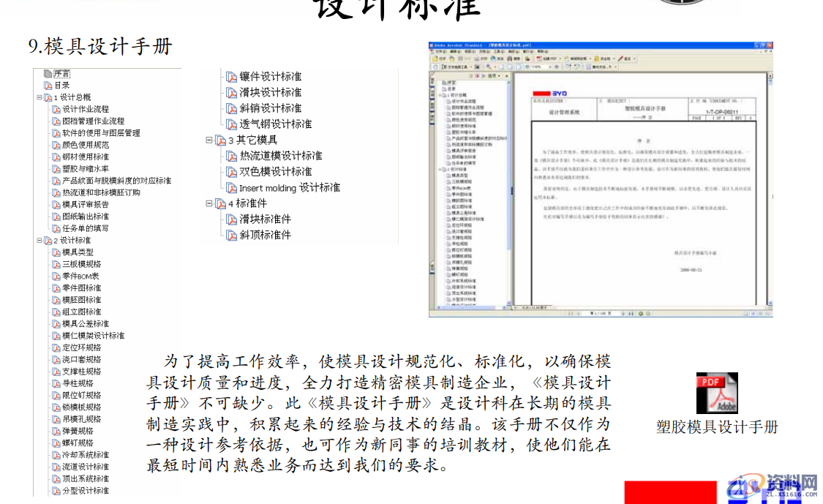Click the Open file icon on Acrobat toolbar
The width and height of the screenshot is (823, 504).
click(x=436, y=59)
